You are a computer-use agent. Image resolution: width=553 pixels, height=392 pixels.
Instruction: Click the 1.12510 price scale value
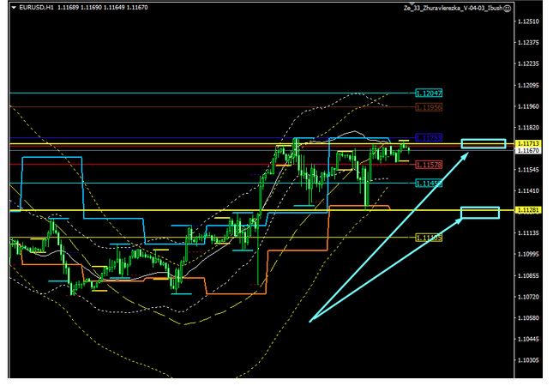tap(528, 21)
